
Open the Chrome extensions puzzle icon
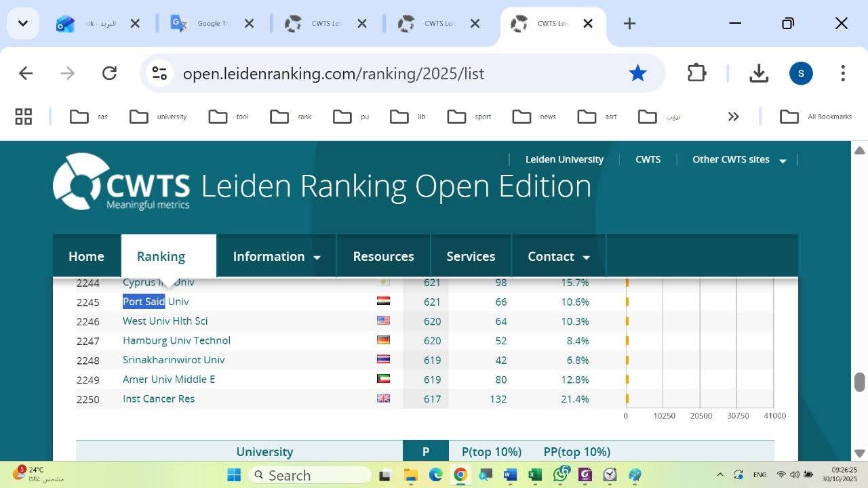point(696,73)
